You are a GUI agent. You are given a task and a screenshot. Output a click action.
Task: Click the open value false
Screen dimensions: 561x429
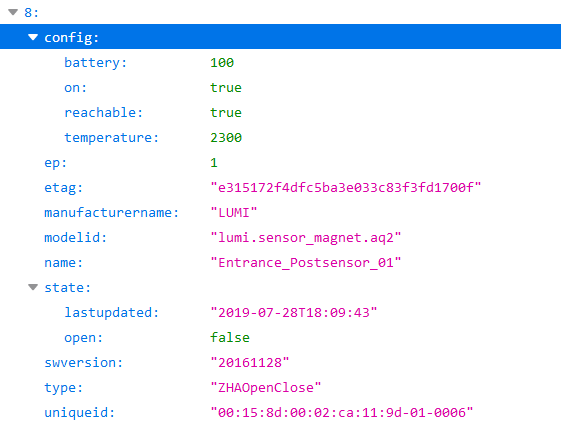pyautogui.click(x=230, y=337)
